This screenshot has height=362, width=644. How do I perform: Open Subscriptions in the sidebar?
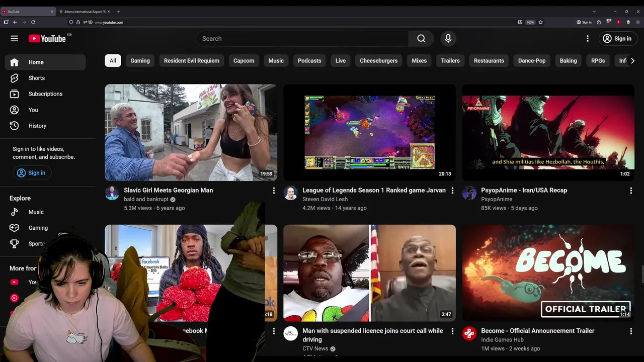[45, 94]
